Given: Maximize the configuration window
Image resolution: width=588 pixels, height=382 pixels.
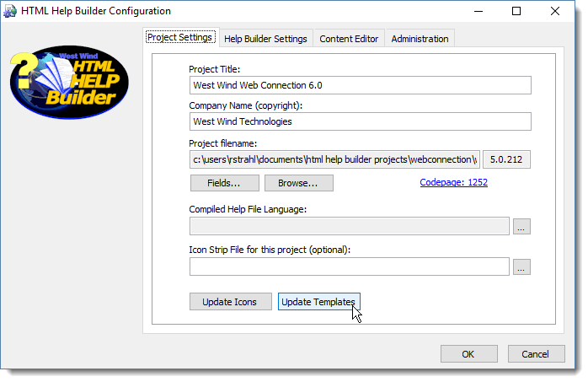Looking at the screenshot, I should pyautogui.click(x=516, y=11).
